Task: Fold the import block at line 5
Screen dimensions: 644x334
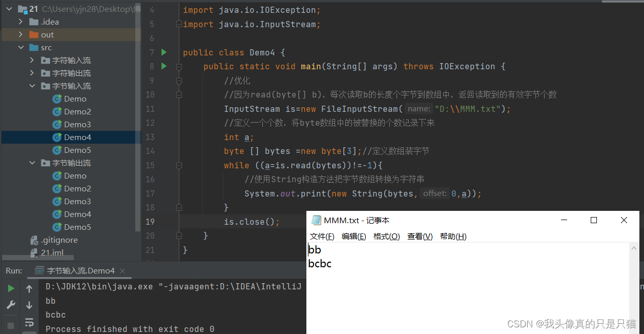Action: tap(179, 24)
